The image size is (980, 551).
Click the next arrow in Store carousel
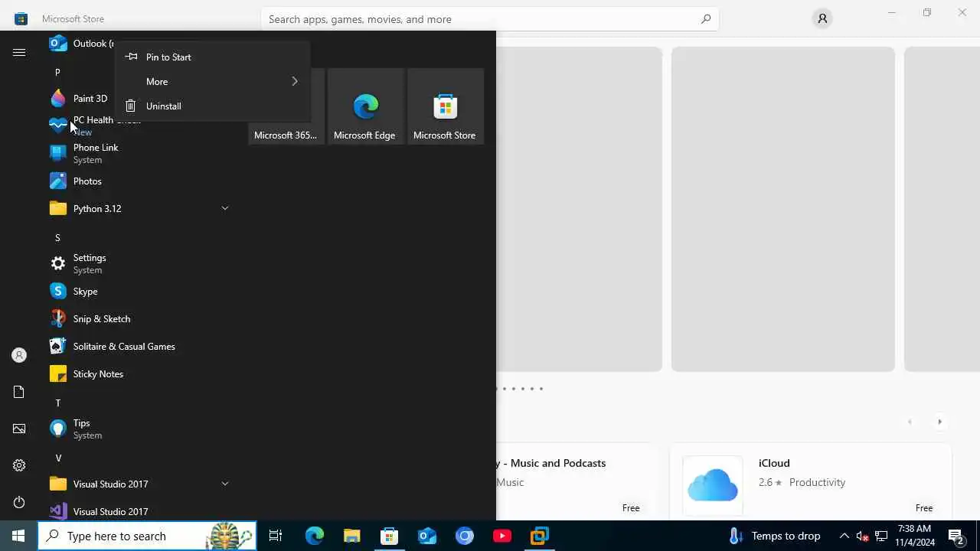click(939, 422)
